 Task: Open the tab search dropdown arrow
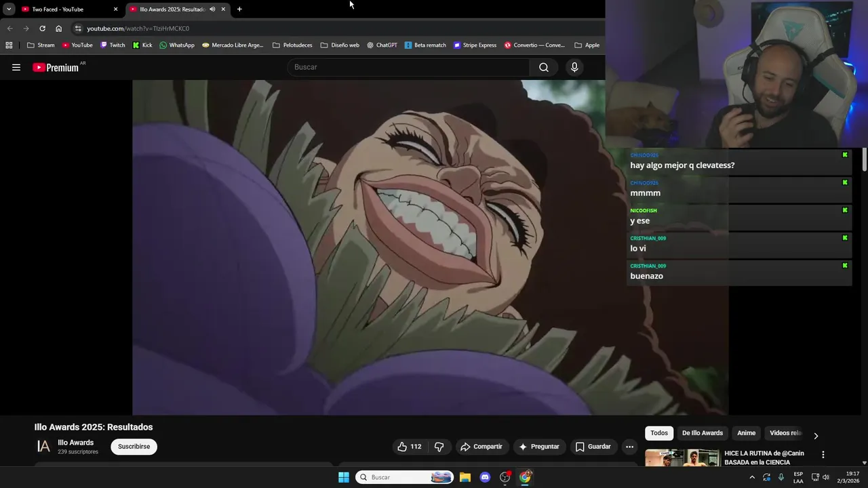click(9, 9)
